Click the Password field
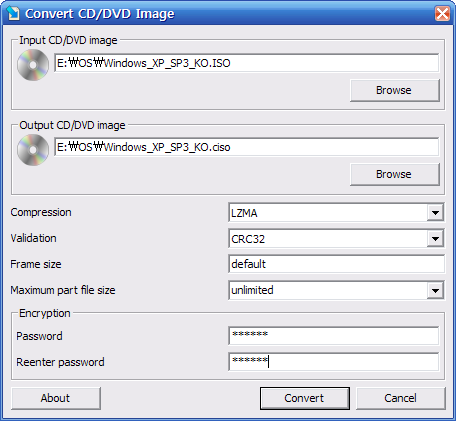 pos(334,336)
